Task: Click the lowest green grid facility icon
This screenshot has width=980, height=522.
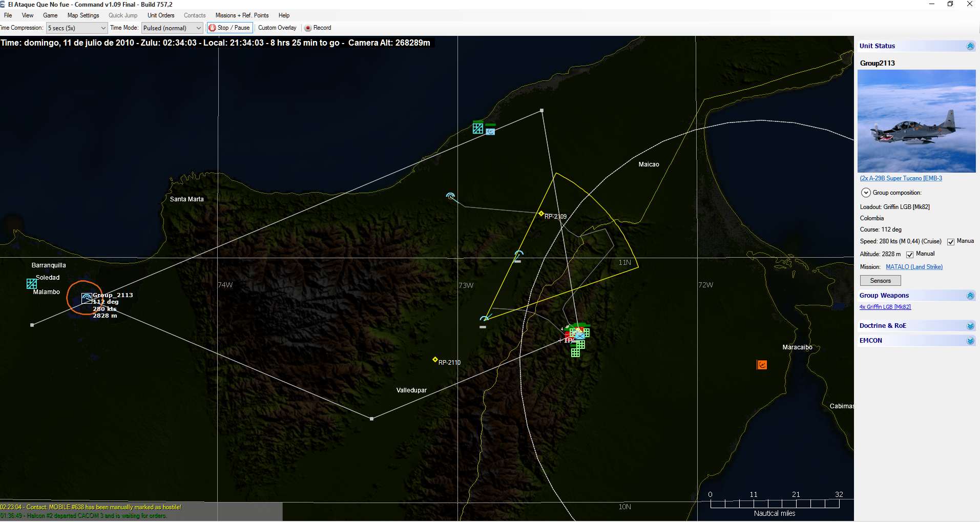Action: coord(575,352)
